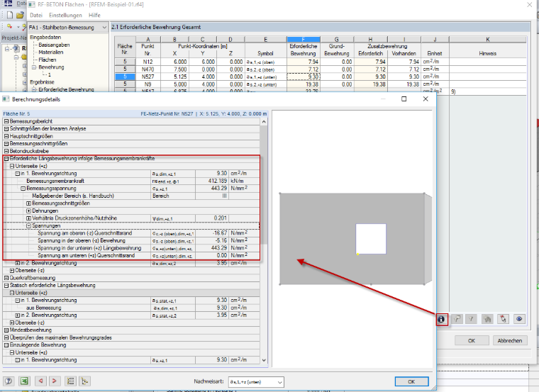Expand the Dehnungen row
The image size is (539, 392).
pyautogui.click(x=29, y=211)
